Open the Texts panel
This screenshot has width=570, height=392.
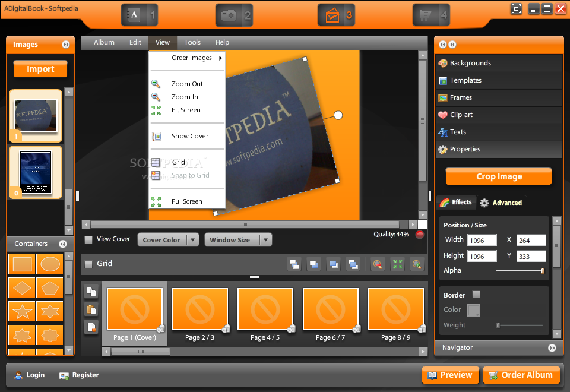[x=499, y=132]
